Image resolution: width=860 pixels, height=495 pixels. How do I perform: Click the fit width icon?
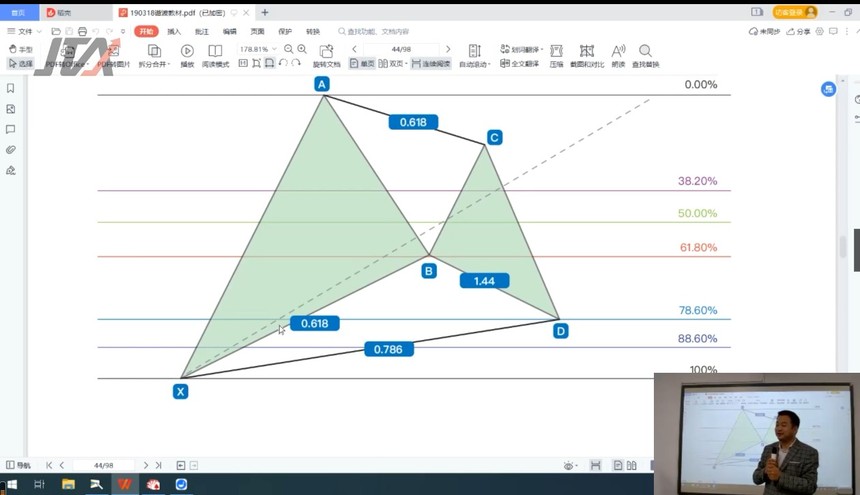click(x=269, y=64)
